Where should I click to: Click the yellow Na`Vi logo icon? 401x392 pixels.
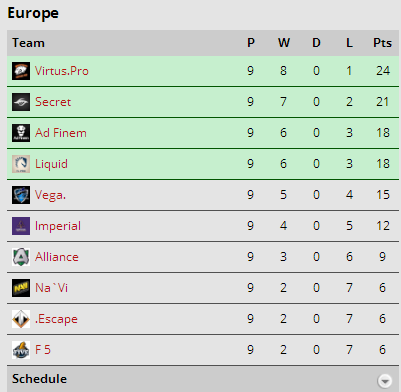(x=21, y=288)
